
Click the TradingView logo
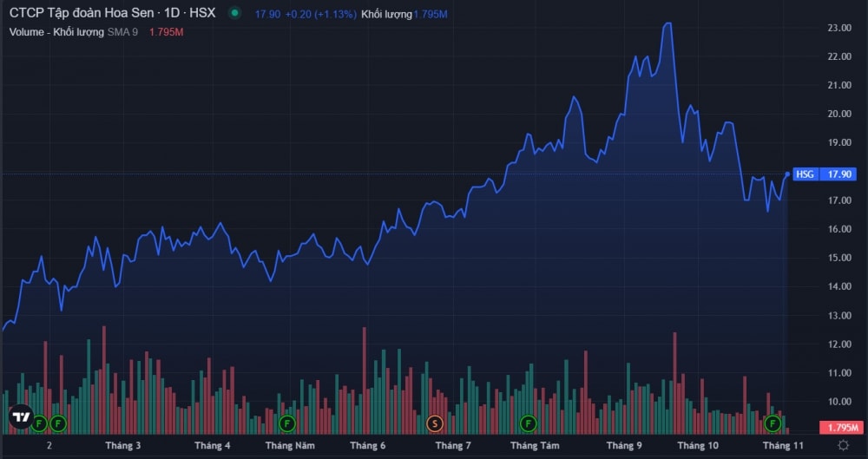point(21,416)
